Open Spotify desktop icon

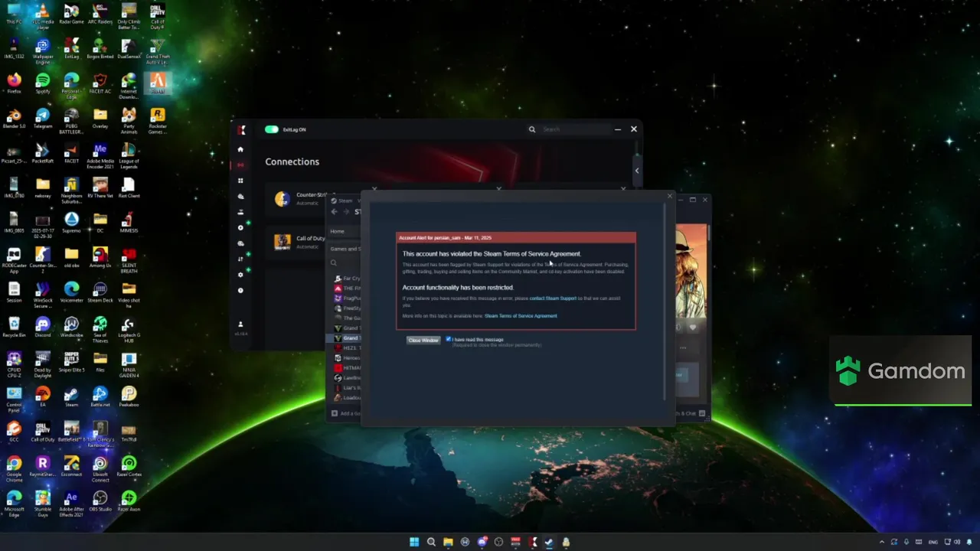click(x=42, y=83)
